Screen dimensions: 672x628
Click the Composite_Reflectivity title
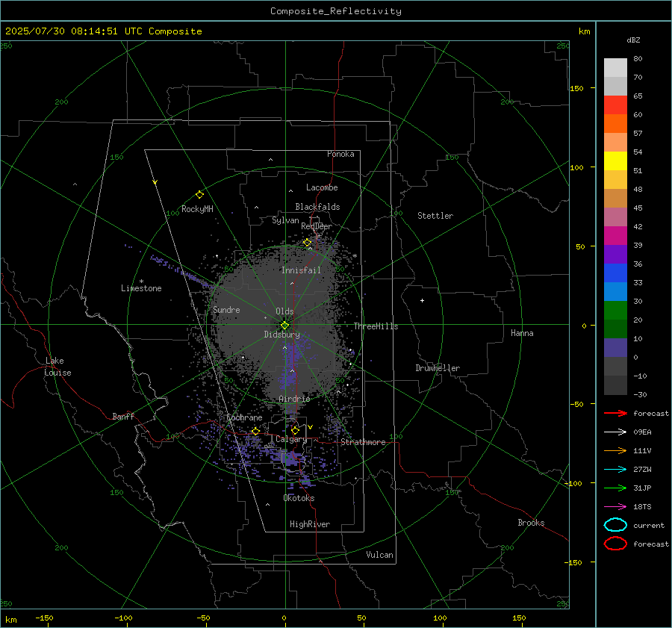coord(335,11)
